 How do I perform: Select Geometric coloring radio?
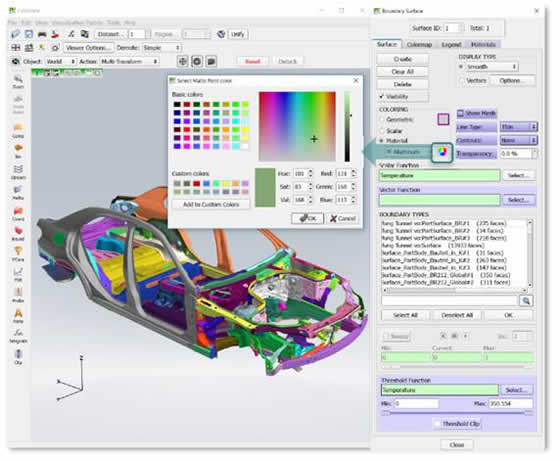[382, 119]
